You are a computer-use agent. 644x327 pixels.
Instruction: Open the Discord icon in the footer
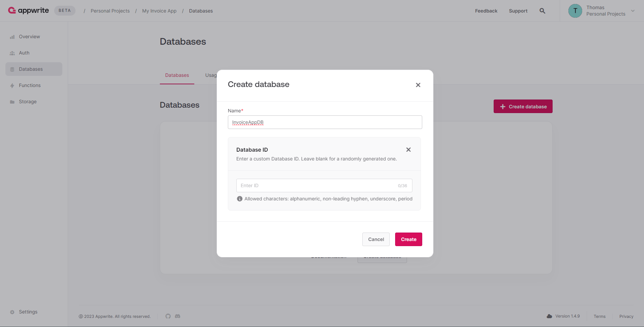(177, 316)
